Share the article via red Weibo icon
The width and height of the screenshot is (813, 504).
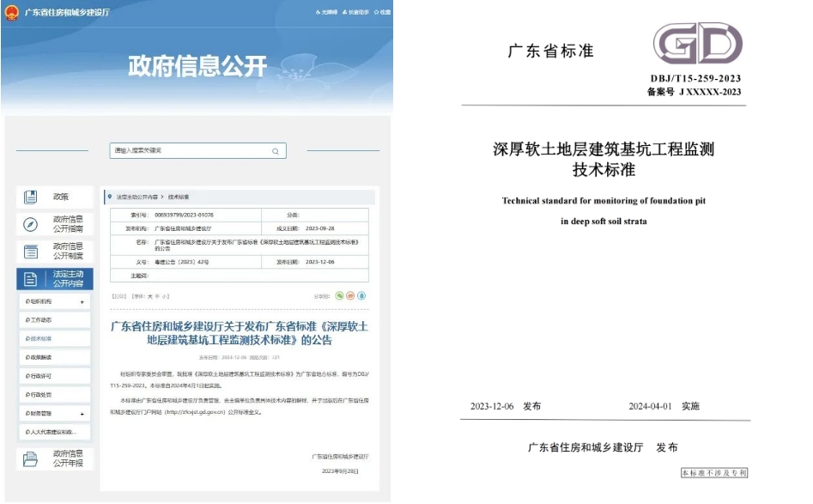351,295
